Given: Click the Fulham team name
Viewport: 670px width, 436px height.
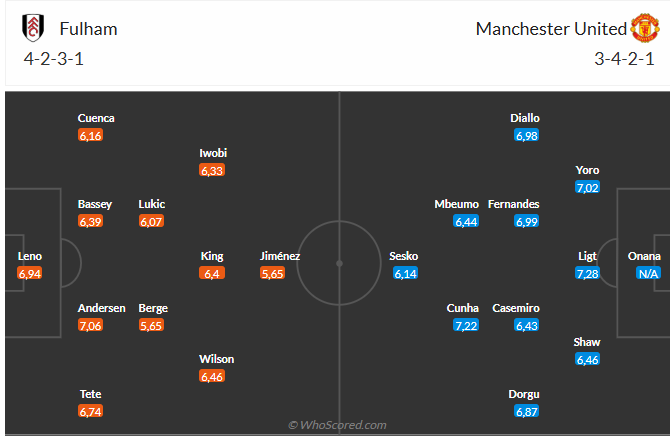Looking at the screenshot, I should click(x=88, y=28).
